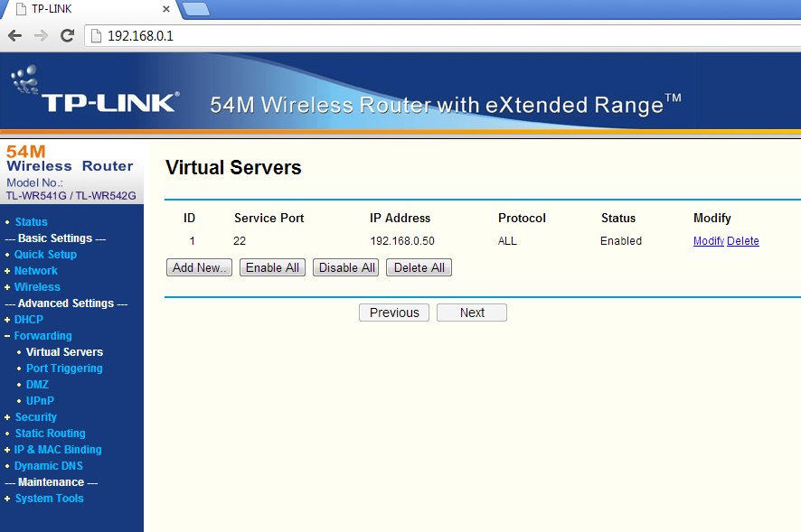Delete the virtual server entry for port 22
The image size is (801, 532).
click(x=743, y=241)
